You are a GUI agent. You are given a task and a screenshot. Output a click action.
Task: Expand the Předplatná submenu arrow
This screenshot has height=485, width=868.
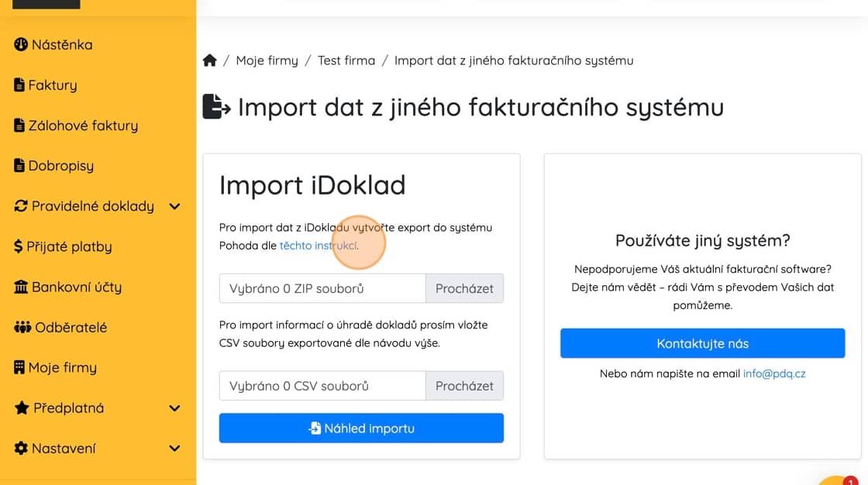coord(174,408)
